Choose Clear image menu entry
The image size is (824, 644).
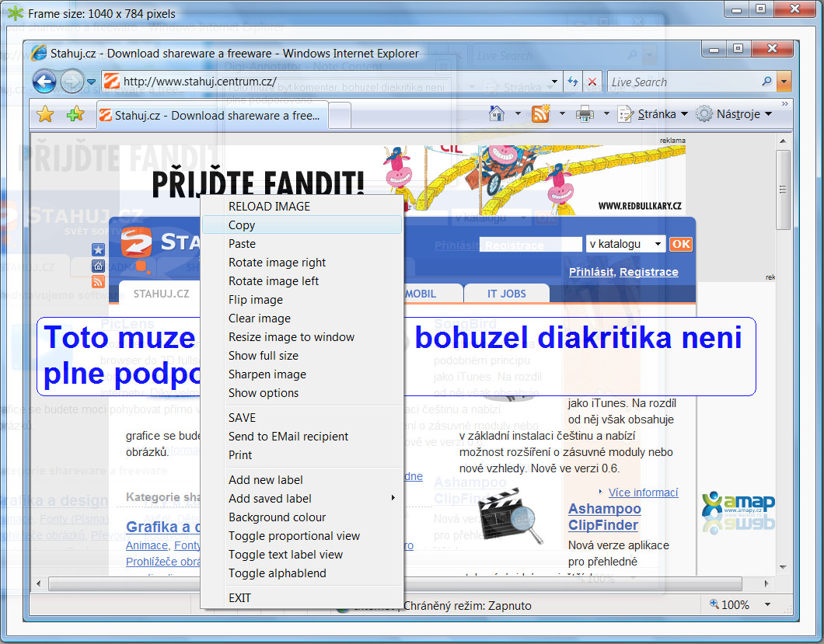point(302,319)
